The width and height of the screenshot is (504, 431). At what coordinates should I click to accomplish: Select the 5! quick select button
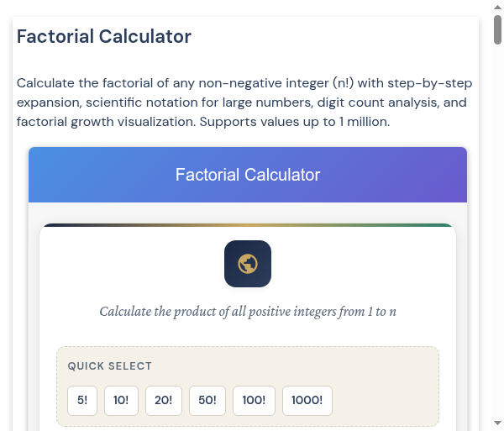tap(82, 401)
